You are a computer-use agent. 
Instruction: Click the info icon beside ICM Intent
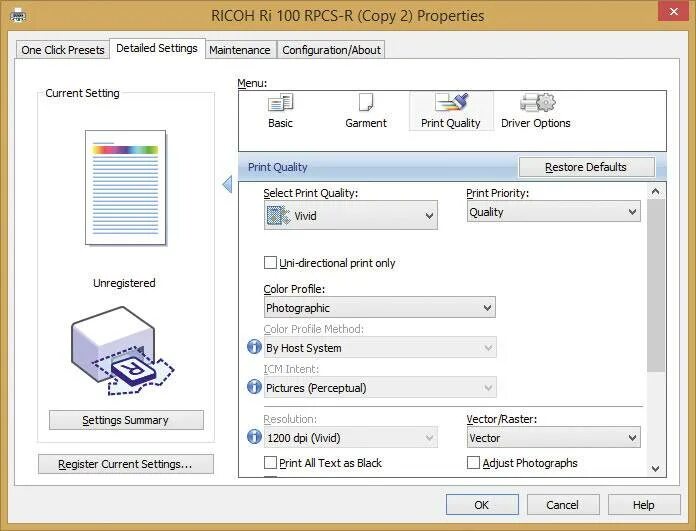click(254, 387)
